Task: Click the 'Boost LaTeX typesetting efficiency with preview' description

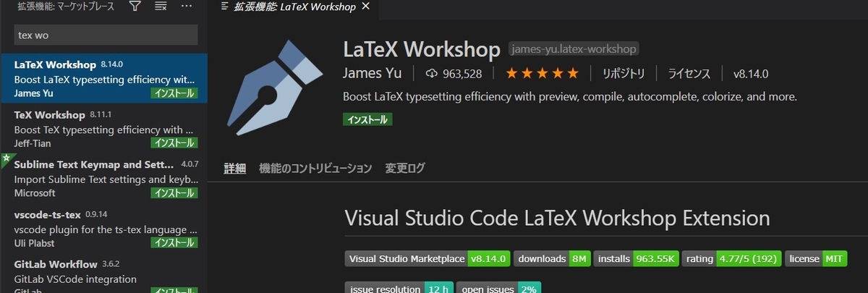Action: point(570,96)
